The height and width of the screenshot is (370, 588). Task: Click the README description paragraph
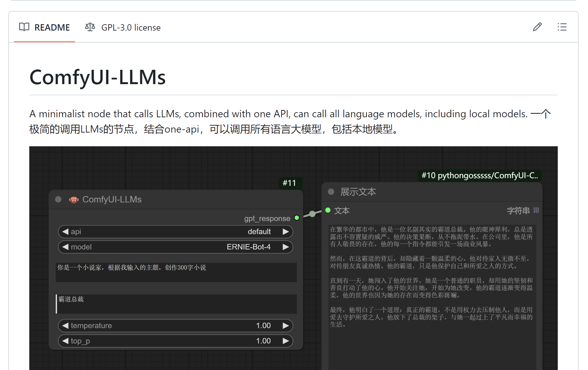tap(290, 121)
